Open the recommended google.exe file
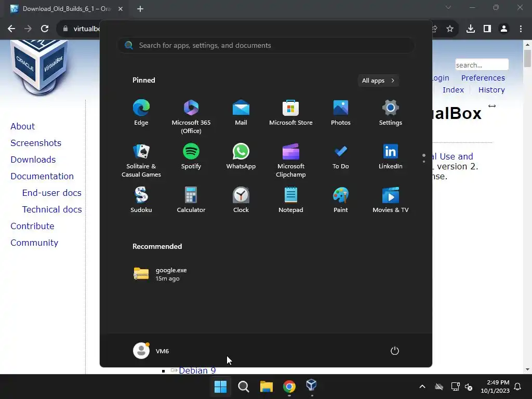532x399 pixels. coord(160,274)
